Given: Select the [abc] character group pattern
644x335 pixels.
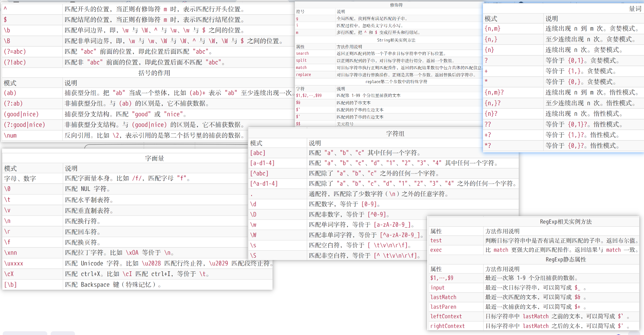Looking at the screenshot, I should point(258,153).
